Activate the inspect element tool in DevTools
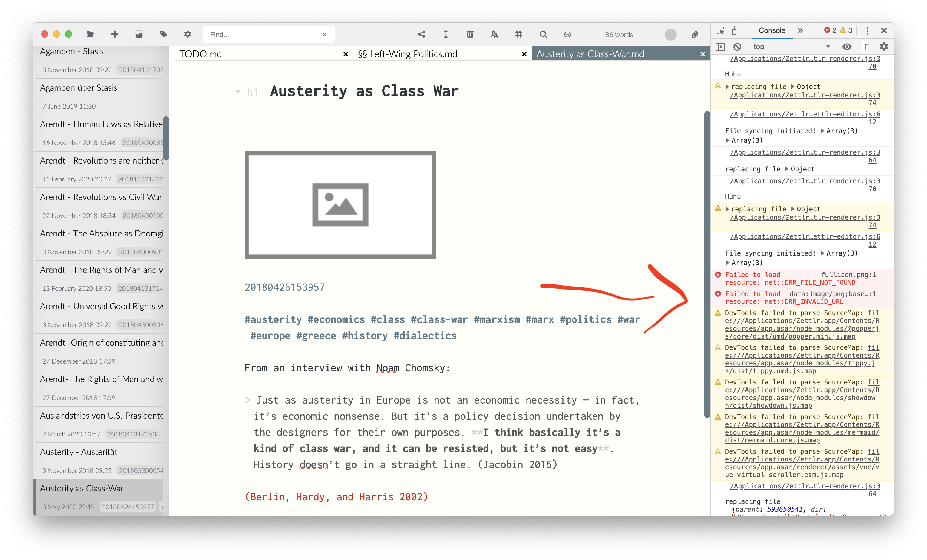Image resolution: width=927 pixels, height=560 pixels. click(721, 31)
